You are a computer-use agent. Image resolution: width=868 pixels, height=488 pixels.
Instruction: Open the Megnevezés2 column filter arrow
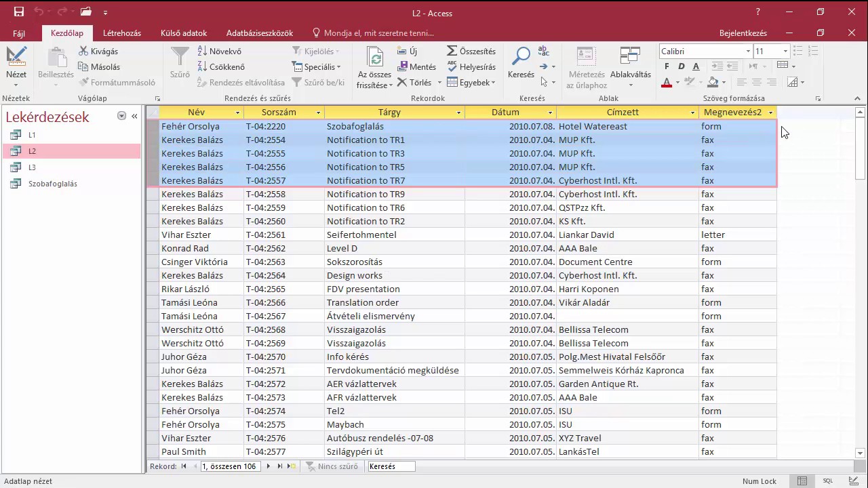[x=770, y=113]
